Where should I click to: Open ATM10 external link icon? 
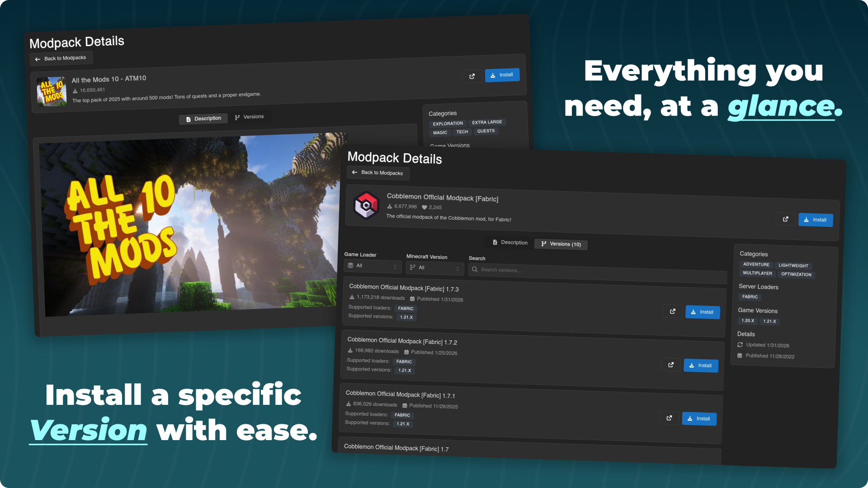click(472, 76)
